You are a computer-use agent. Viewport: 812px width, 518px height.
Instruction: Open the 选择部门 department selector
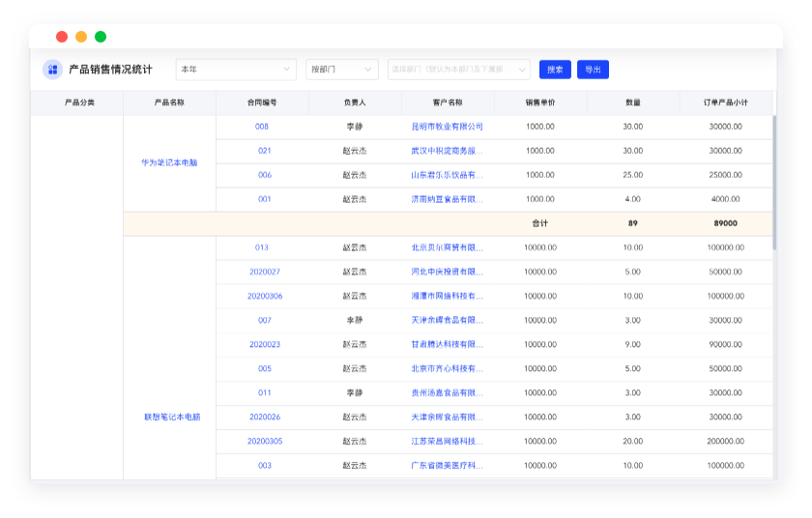point(459,70)
